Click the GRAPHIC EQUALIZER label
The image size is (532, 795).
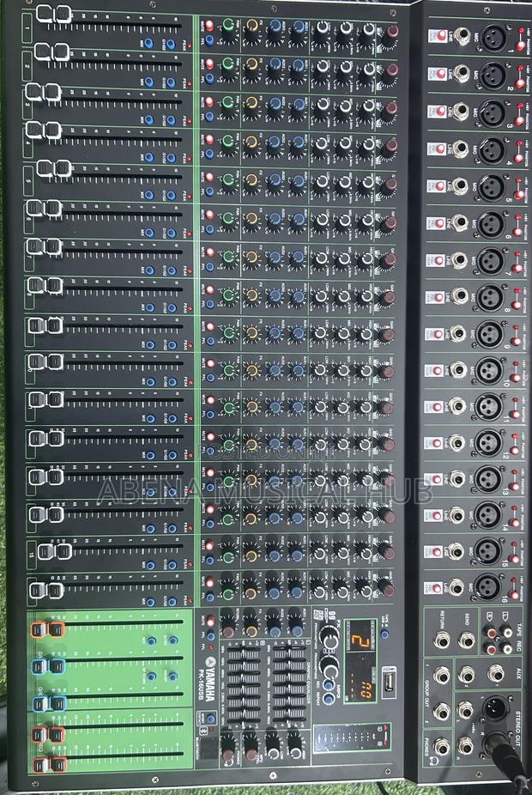coord(307,683)
